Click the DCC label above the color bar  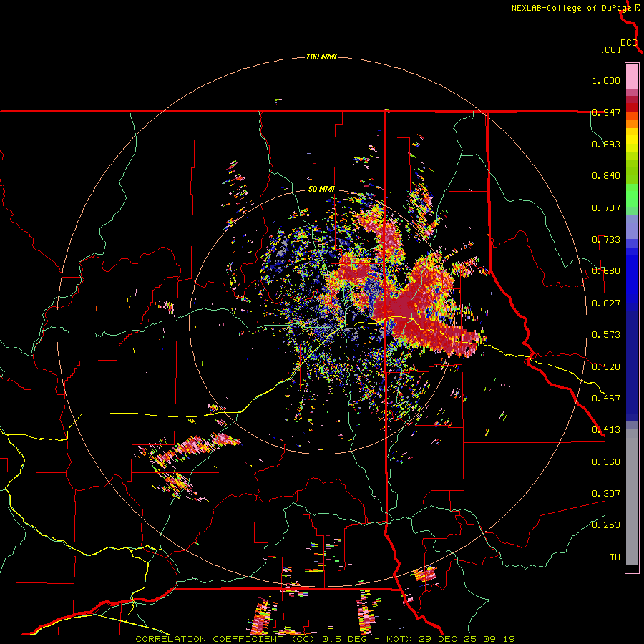(629, 43)
